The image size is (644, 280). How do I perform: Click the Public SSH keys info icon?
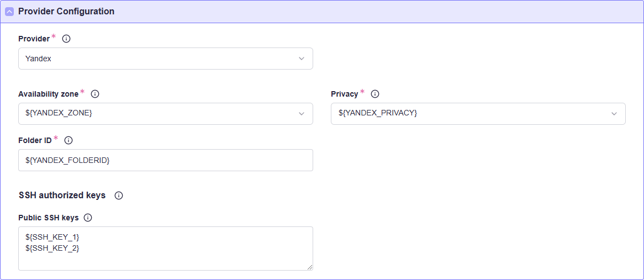click(87, 218)
